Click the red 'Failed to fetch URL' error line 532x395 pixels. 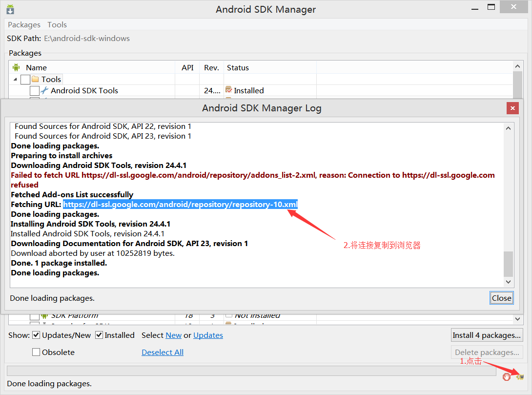coord(253,180)
